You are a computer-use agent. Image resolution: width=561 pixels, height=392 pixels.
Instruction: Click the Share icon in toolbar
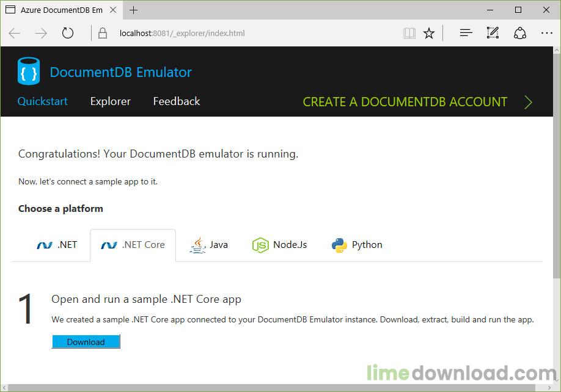click(519, 34)
